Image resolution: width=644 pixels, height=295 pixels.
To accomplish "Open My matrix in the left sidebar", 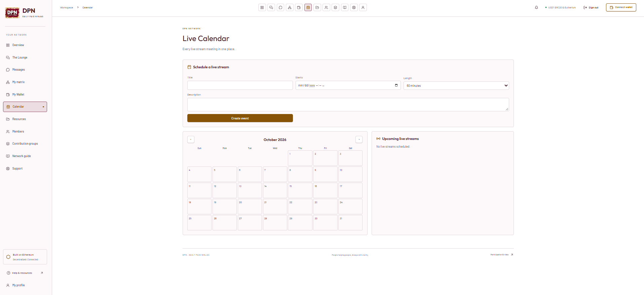I will coord(25,82).
